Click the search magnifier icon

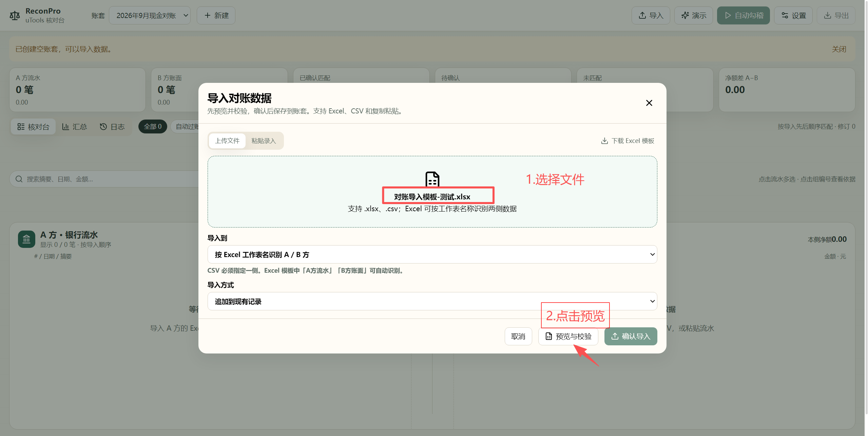point(19,179)
